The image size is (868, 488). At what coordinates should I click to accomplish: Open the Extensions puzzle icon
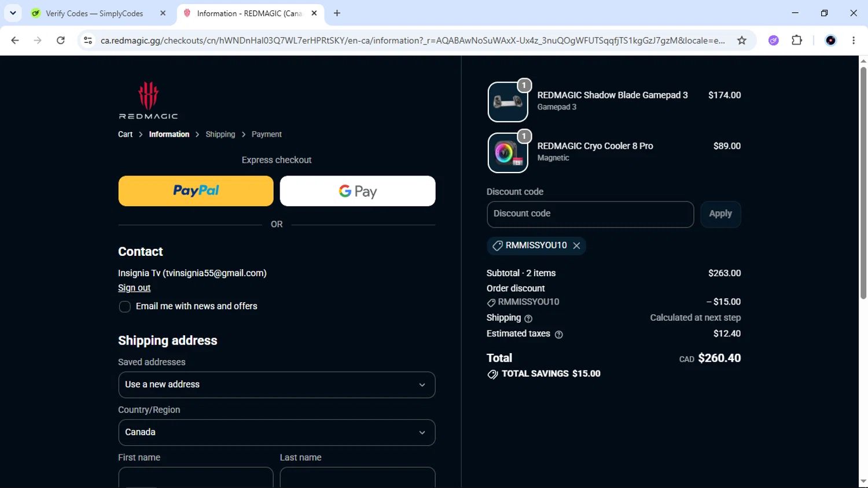click(797, 41)
